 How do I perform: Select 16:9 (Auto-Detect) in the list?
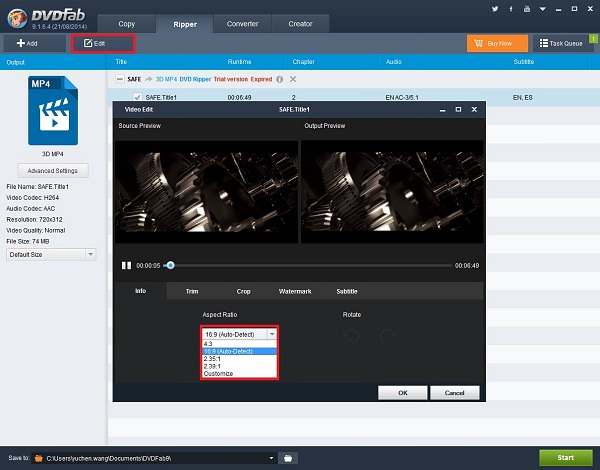(239, 351)
